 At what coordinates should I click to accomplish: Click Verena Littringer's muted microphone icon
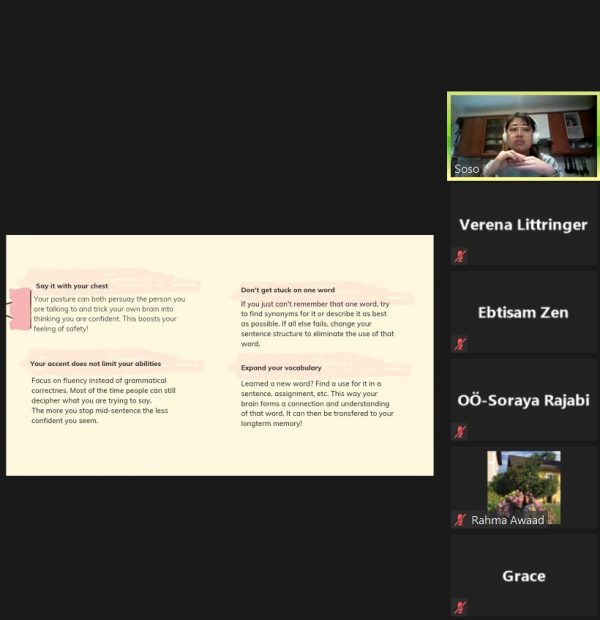click(x=460, y=256)
